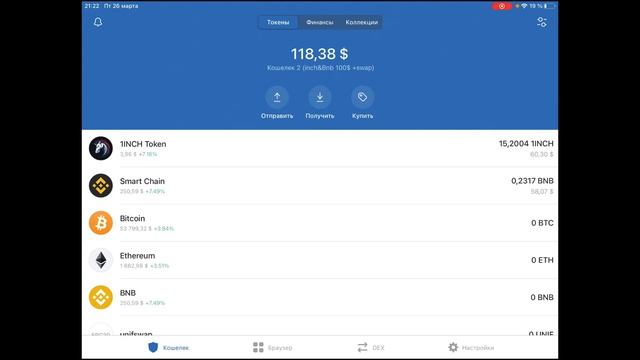
Task: Open the notifications bell
Action: pyautogui.click(x=98, y=22)
